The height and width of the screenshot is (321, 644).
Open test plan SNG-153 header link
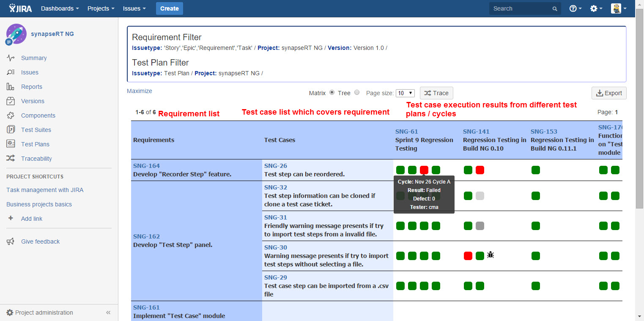coord(544,132)
